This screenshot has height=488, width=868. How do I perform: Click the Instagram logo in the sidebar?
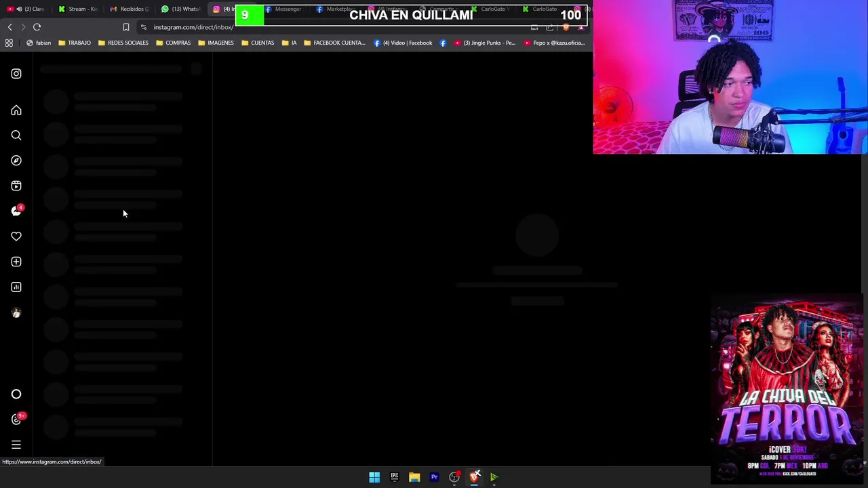(x=16, y=74)
